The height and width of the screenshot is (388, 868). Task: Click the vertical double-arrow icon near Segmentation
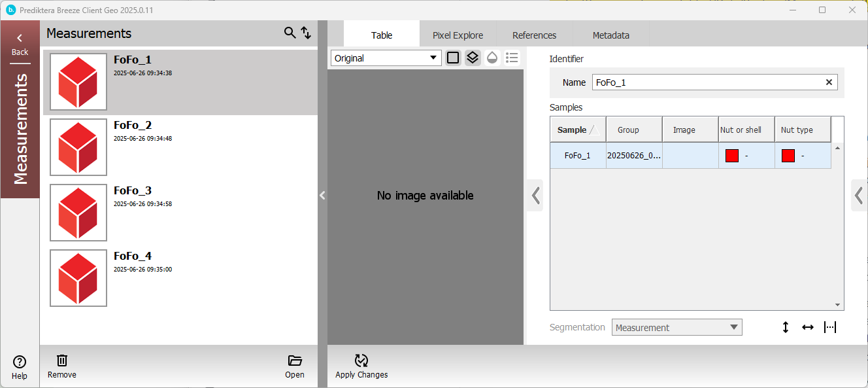coord(786,327)
